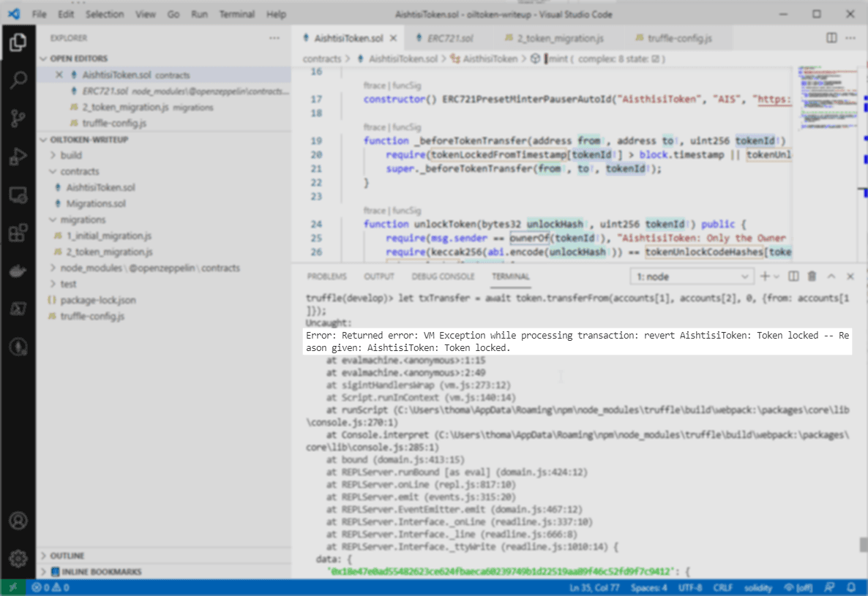868x596 pixels.
Task: Open the File menu
Action: tap(40, 15)
